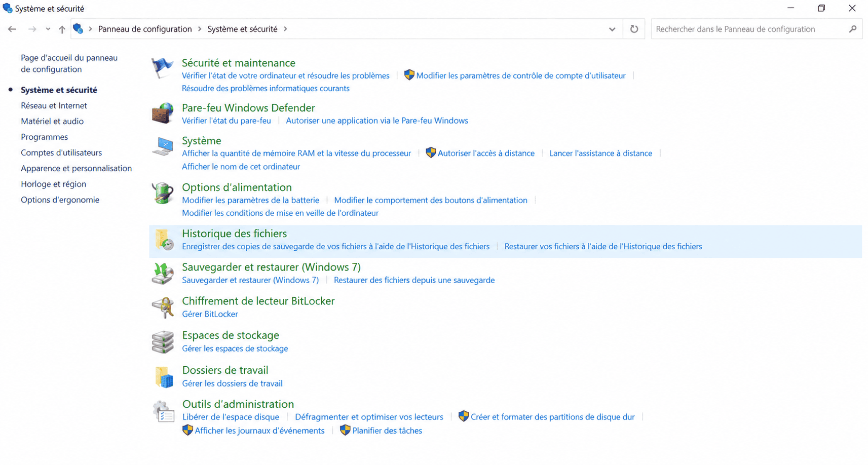This screenshot has width=868, height=465.
Task: Expand the address bar history dropdown
Action: point(612,29)
